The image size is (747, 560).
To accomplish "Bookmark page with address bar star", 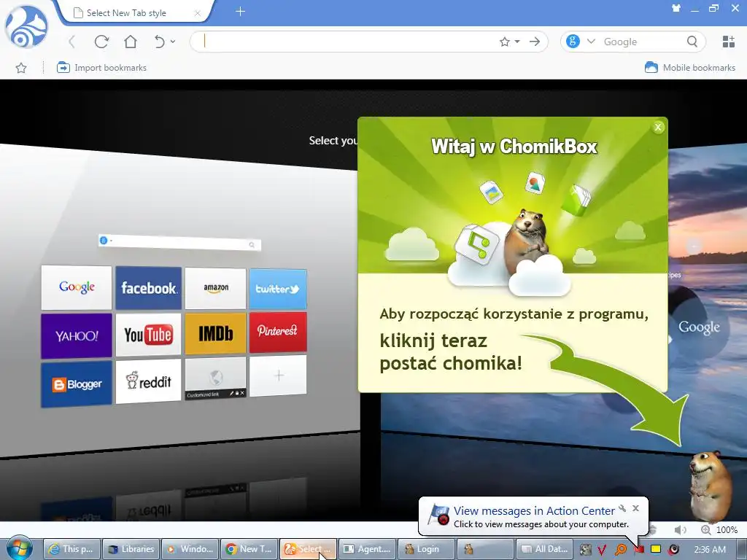I will click(505, 42).
